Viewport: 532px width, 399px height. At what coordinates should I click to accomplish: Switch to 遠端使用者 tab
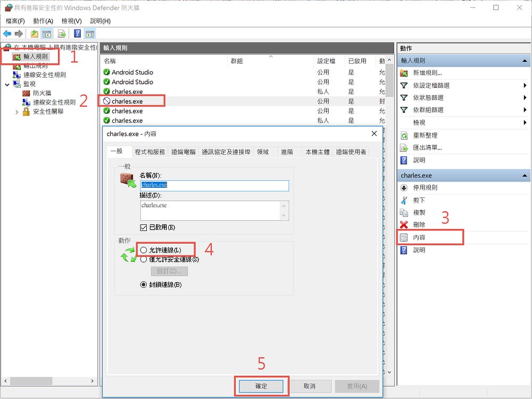click(351, 152)
